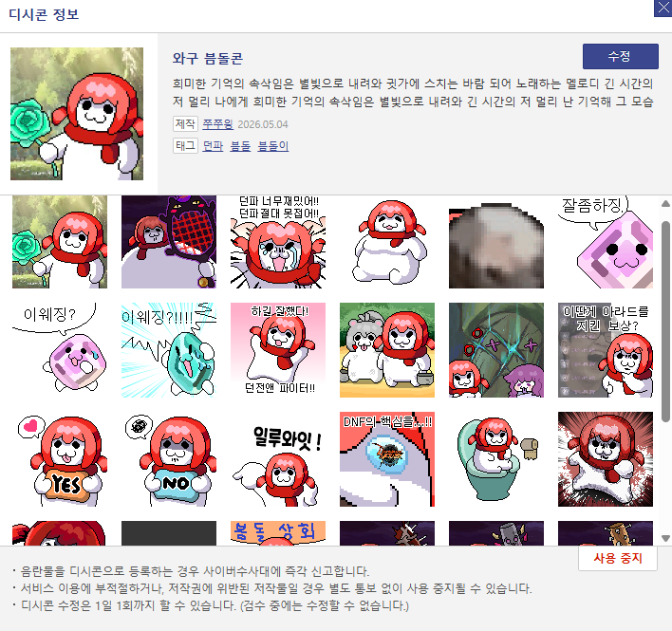The image size is (672, 631).
Task: Select the dramatic red burst sticker
Action: 606,459
